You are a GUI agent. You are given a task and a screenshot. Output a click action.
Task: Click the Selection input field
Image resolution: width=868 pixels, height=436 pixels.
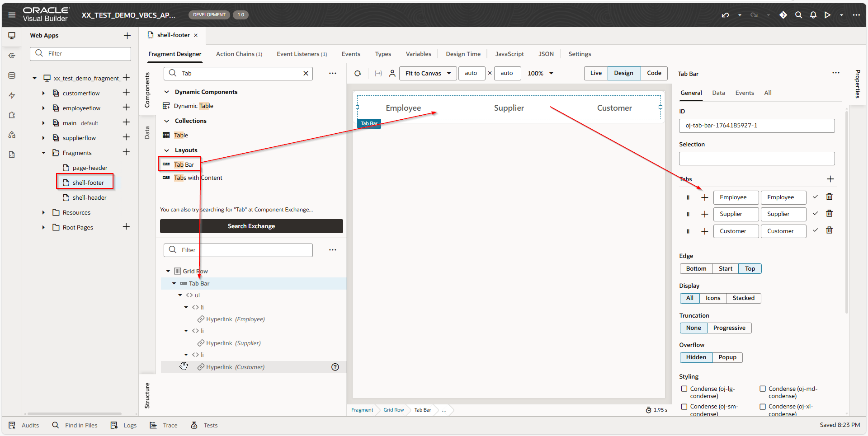click(756, 159)
